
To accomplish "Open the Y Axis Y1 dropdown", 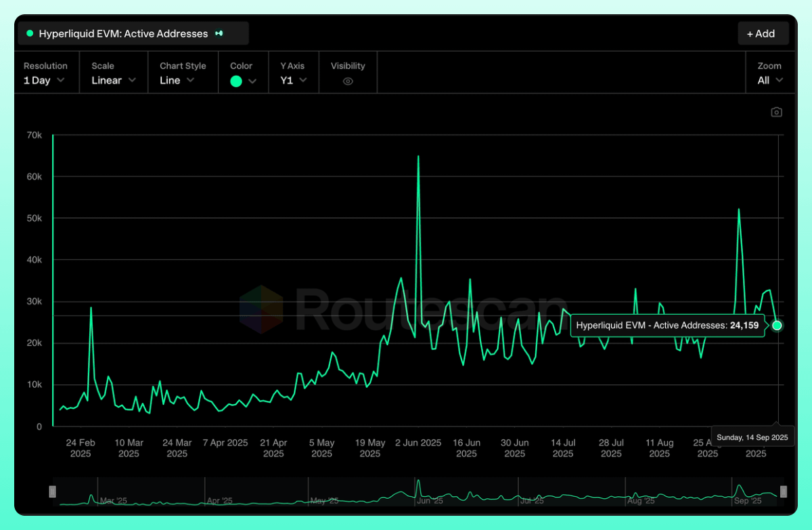I will point(294,73).
